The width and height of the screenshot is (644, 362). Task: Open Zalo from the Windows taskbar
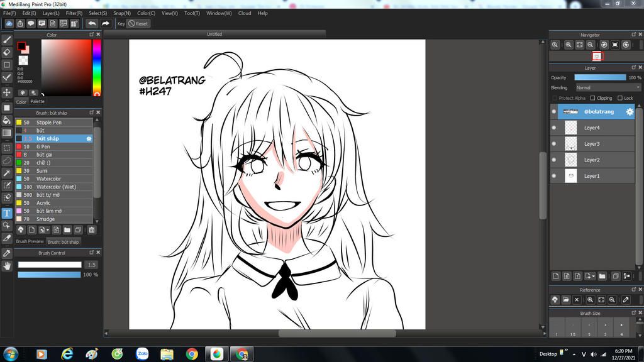tap(142, 353)
